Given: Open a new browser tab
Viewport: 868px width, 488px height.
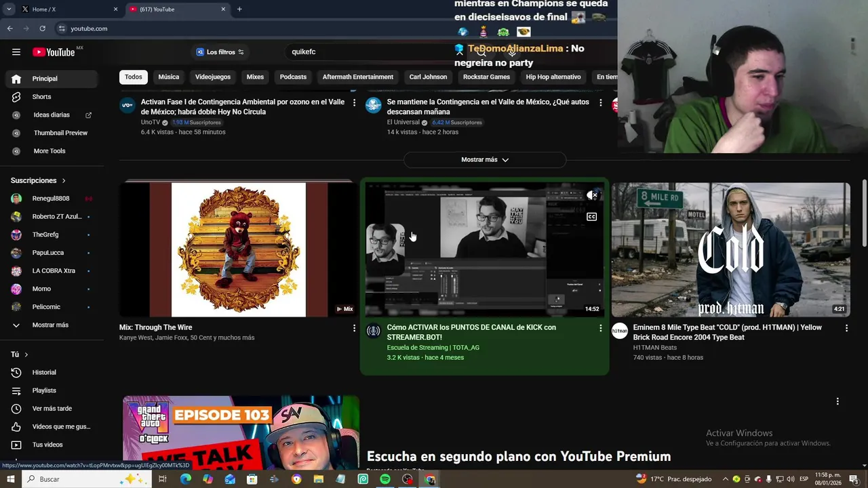Looking at the screenshot, I should click(239, 9).
